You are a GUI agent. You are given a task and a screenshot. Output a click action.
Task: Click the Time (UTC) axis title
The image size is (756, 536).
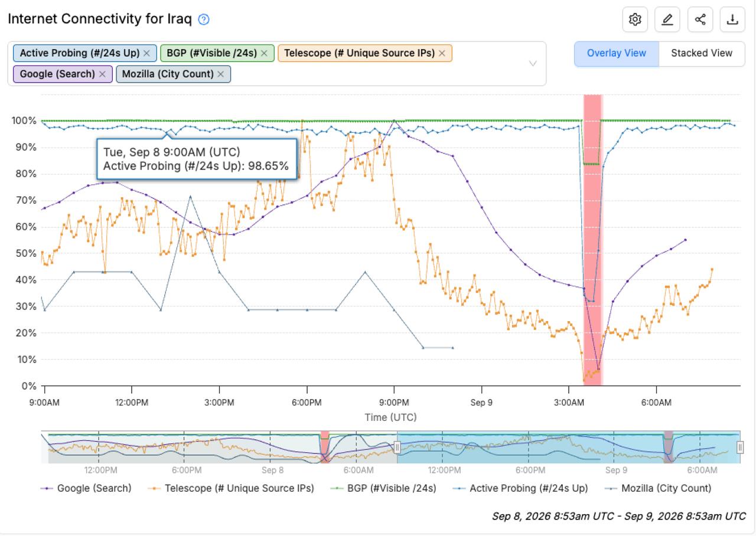[390, 417]
